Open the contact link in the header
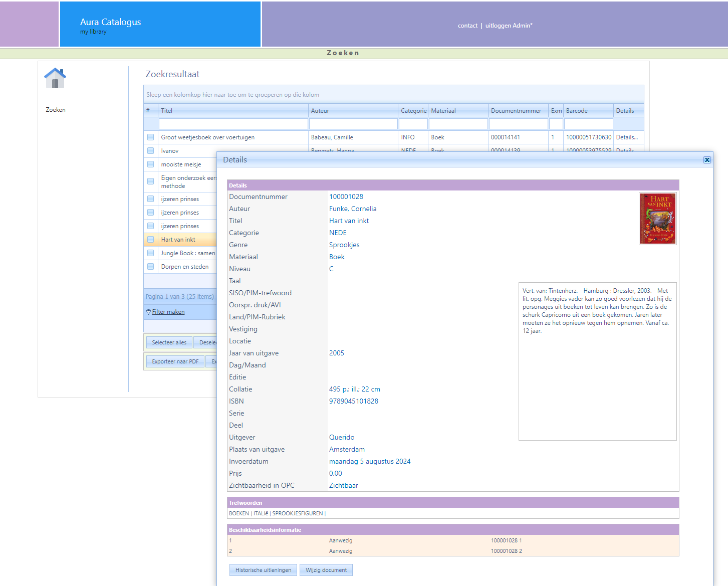The width and height of the screenshot is (728, 586). point(467,26)
